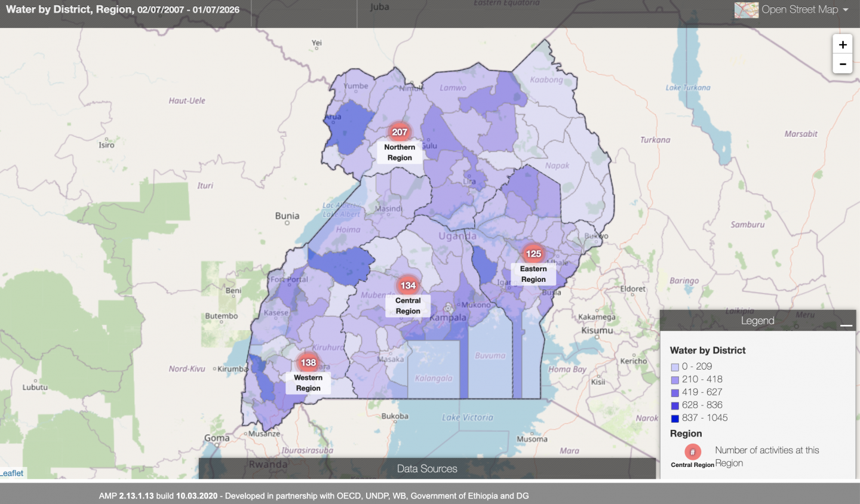Image resolution: width=860 pixels, height=504 pixels.
Task: Click the Yumbe district label
Action: (x=356, y=86)
